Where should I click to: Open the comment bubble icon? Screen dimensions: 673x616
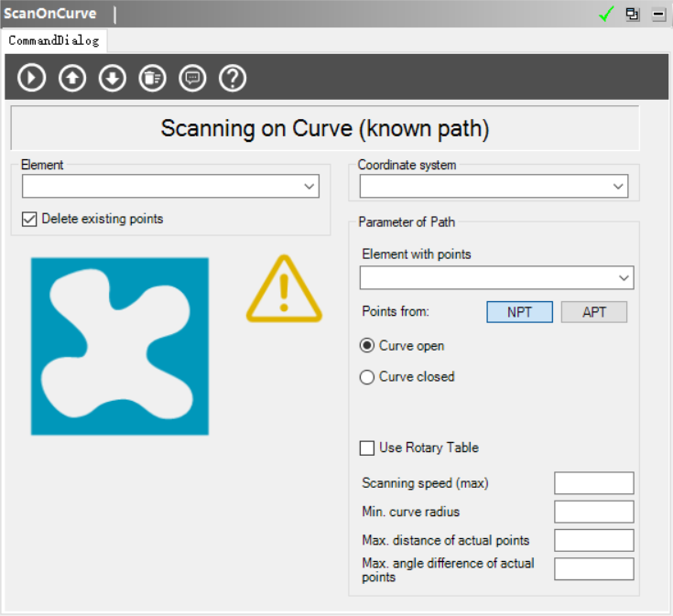pyautogui.click(x=192, y=78)
